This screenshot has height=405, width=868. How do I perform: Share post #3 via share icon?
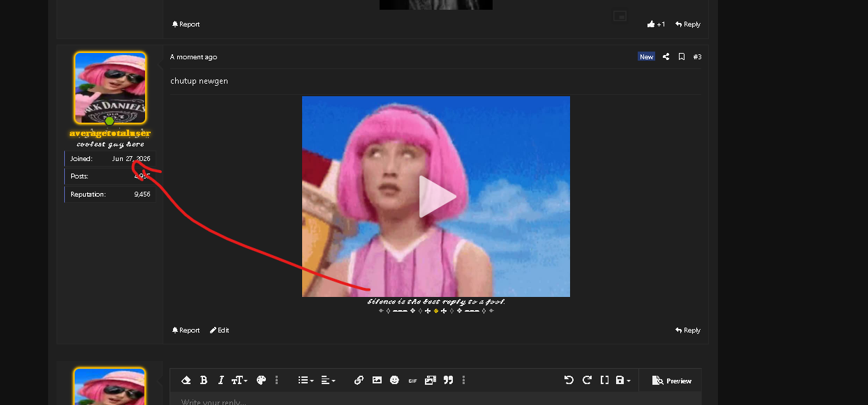tap(666, 57)
